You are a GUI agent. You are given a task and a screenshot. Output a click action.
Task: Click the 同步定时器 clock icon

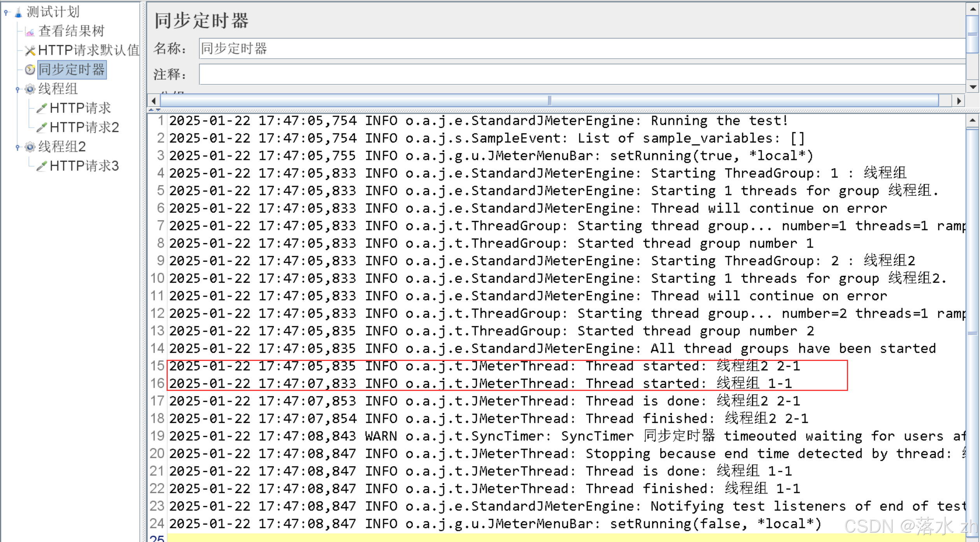[30, 70]
